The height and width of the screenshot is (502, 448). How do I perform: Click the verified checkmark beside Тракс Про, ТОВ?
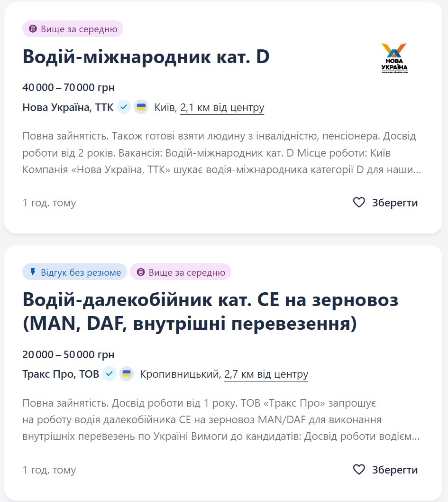point(110,374)
